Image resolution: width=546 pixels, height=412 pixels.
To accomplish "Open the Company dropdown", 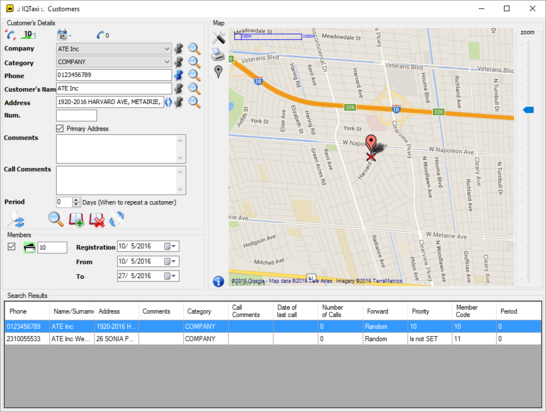I will coord(167,49).
